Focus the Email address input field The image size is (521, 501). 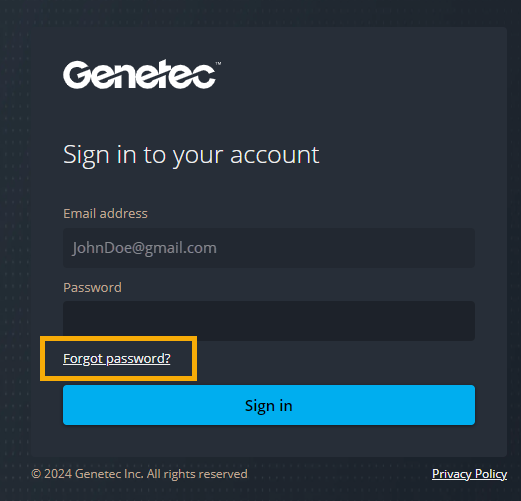pyautogui.click(x=269, y=248)
